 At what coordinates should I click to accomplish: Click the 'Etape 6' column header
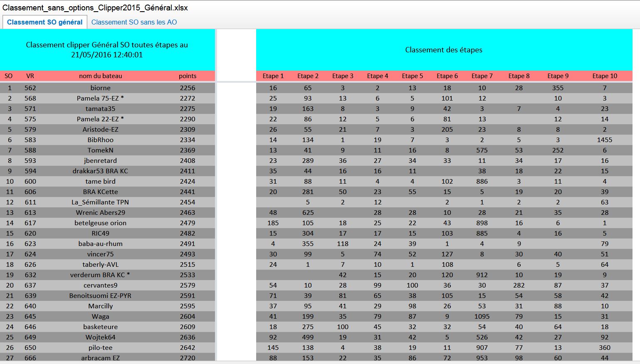tap(447, 76)
